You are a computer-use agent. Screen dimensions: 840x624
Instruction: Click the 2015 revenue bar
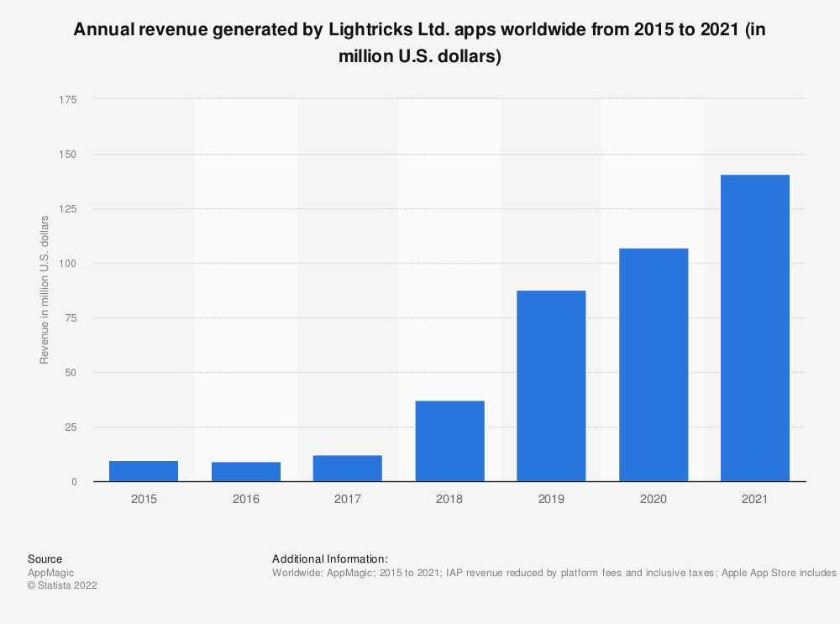tap(144, 471)
